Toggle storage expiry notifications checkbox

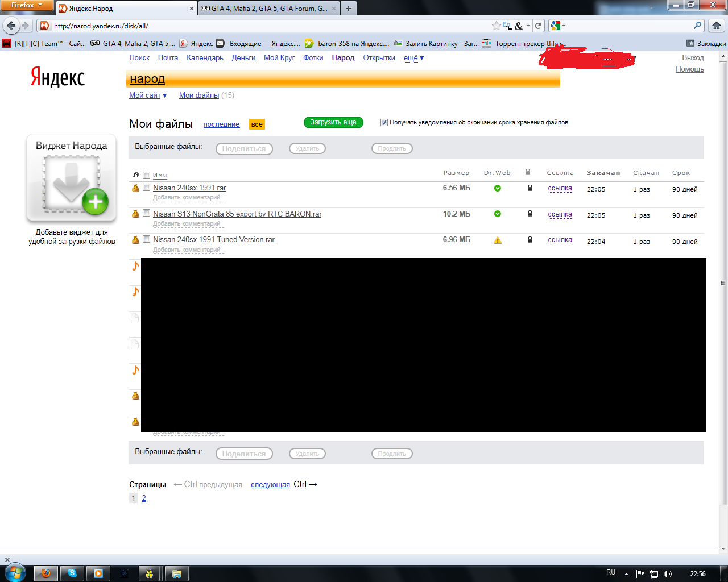tap(384, 122)
